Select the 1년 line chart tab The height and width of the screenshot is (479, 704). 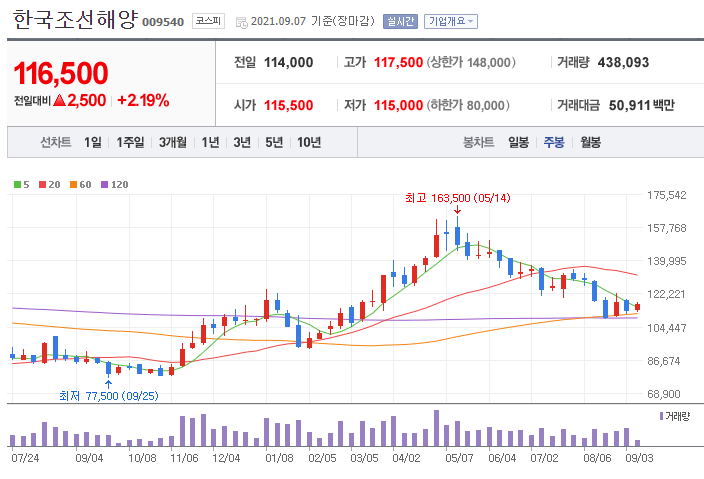click(210, 142)
